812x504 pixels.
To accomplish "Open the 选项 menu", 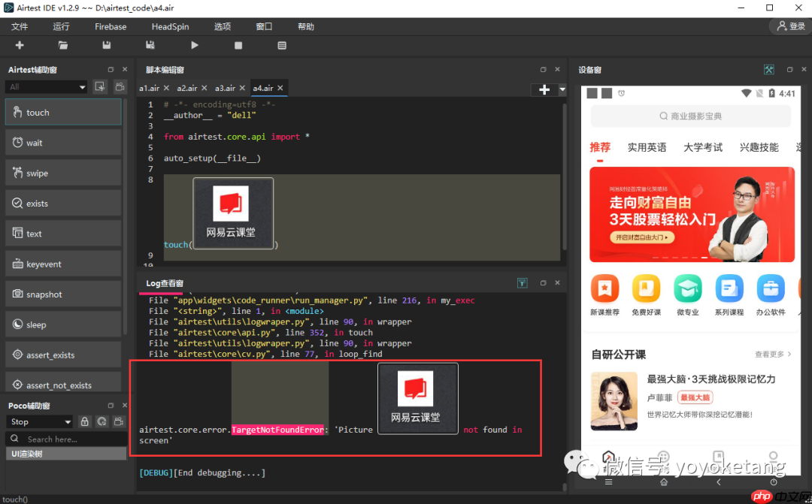I will [222, 26].
